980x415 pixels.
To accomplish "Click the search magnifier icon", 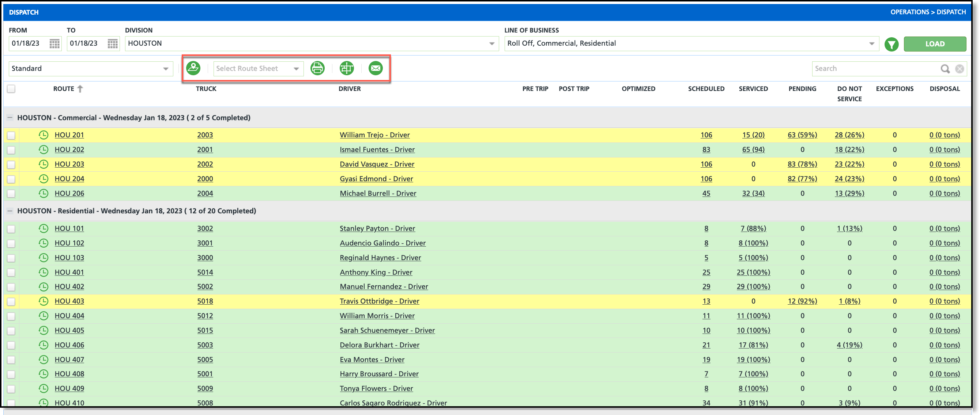I will (945, 69).
